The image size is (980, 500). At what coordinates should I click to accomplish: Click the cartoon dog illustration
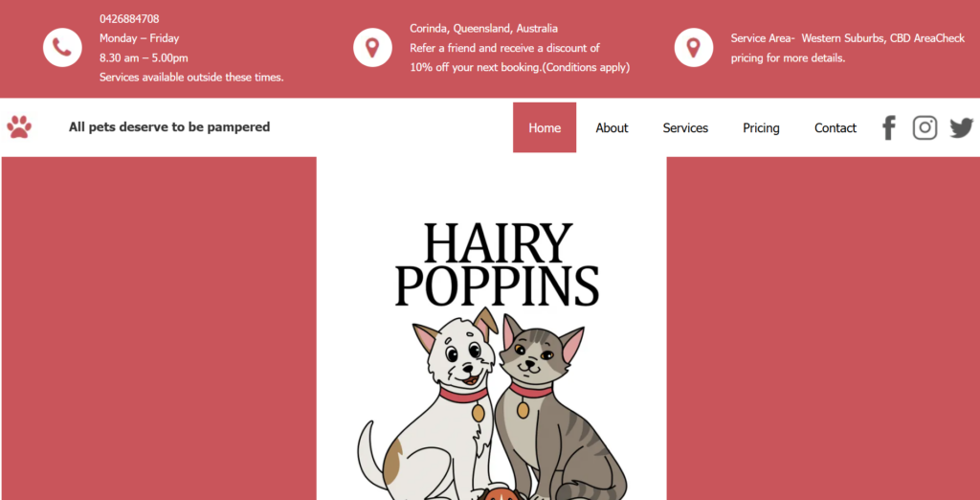pyautogui.click(x=432, y=407)
